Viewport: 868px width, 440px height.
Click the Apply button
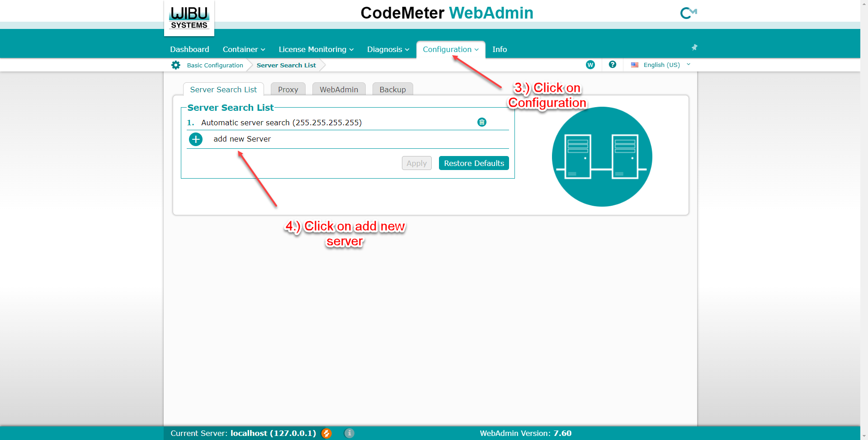coord(417,163)
